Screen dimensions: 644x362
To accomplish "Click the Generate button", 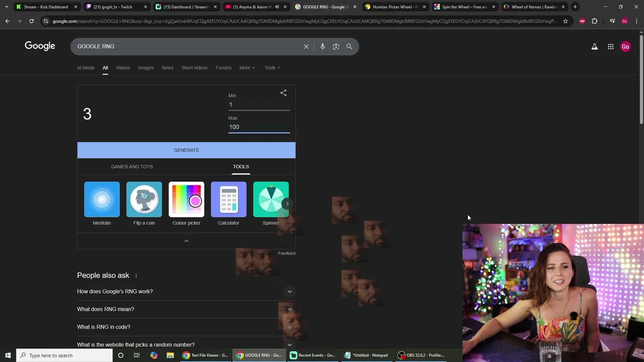I will (186, 150).
